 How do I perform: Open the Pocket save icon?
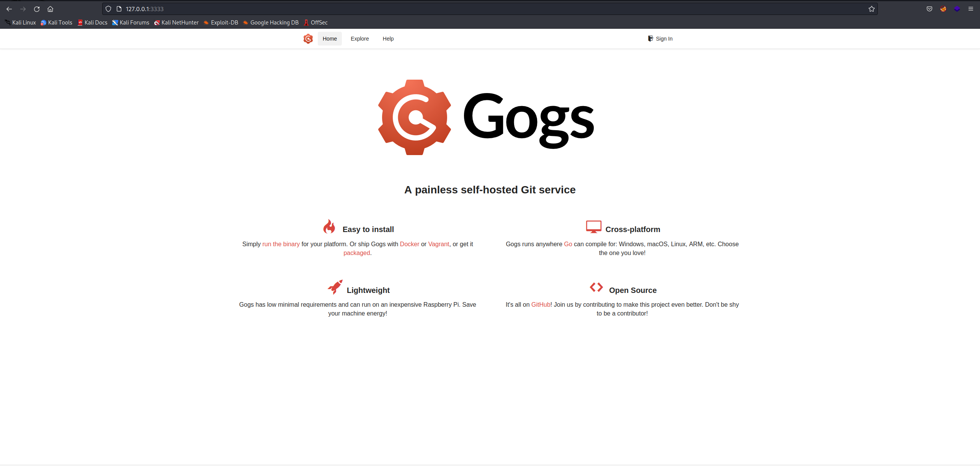[929, 9]
